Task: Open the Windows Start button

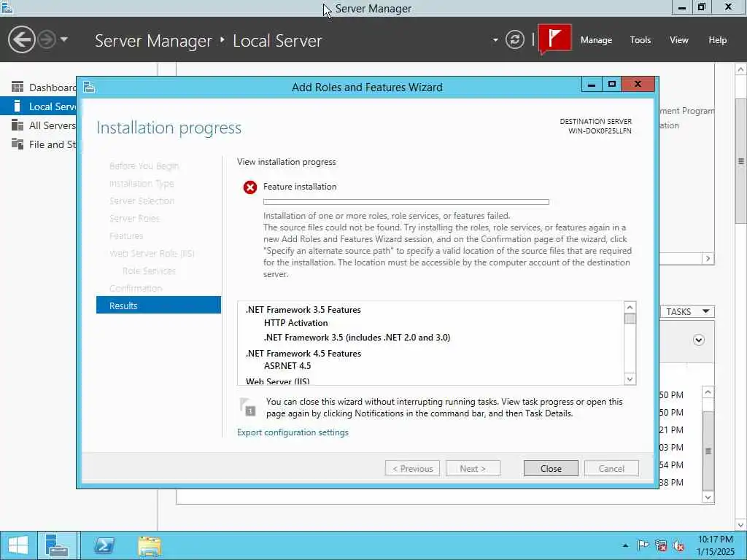Action: pos(18,545)
